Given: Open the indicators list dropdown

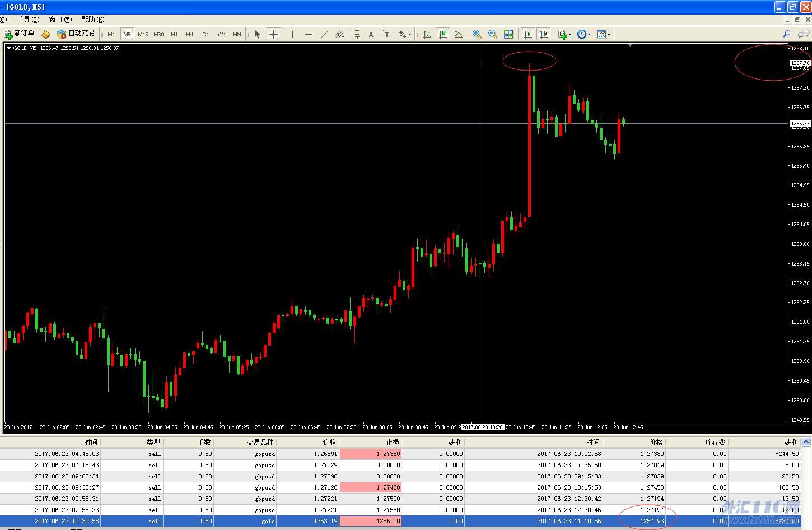Looking at the screenshot, I should [x=564, y=34].
